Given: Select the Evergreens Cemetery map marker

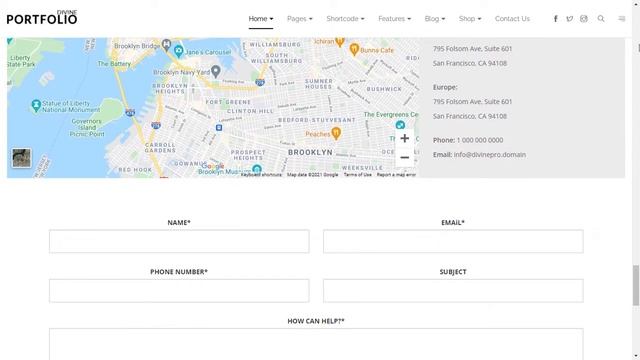Looking at the screenshot, I should tap(400, 124).
